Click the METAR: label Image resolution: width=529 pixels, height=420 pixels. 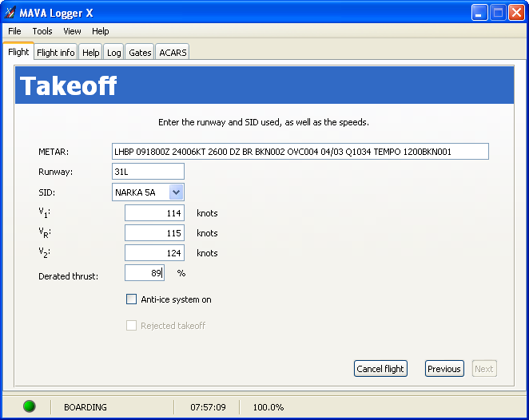tap(54, 152)
